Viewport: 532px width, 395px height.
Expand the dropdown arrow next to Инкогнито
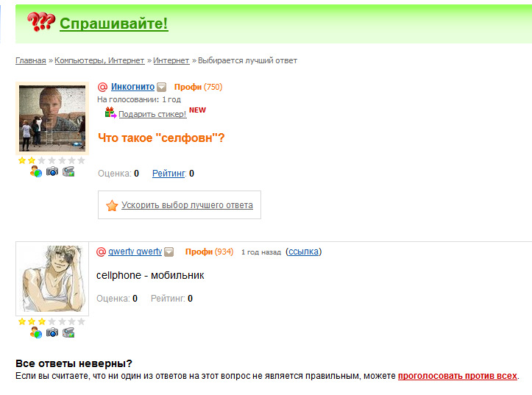(162, 87)
